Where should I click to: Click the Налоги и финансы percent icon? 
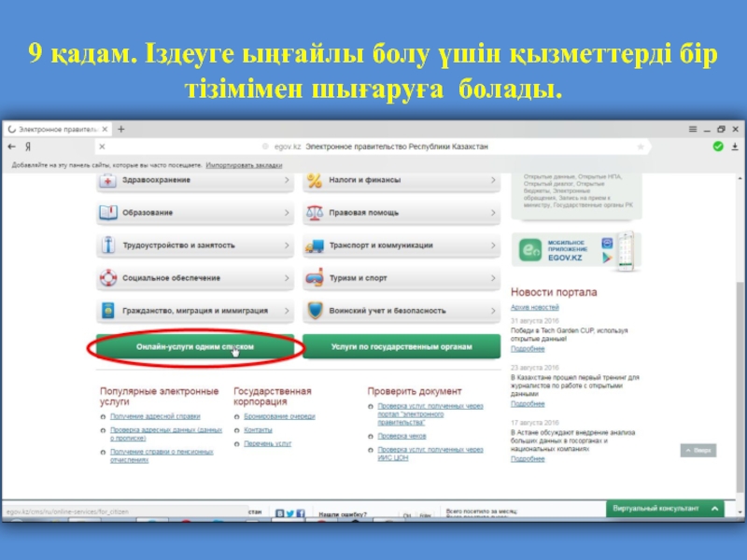click(315, 180)
